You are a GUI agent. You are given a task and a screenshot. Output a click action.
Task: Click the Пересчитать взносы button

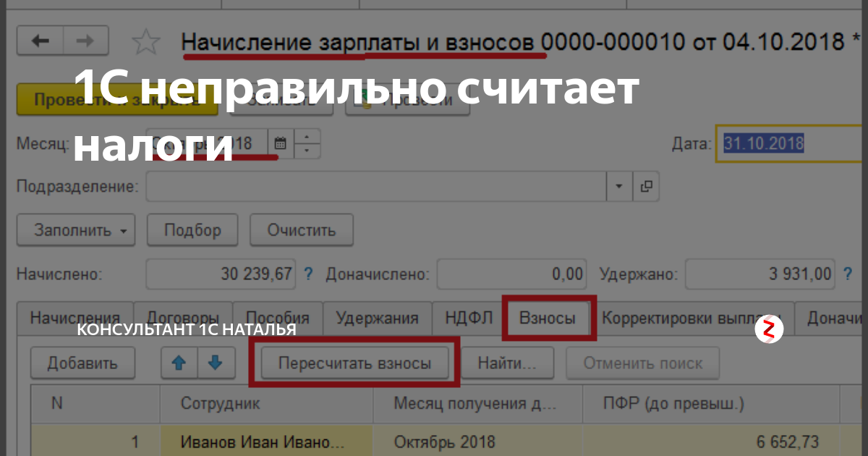(354, 363)
